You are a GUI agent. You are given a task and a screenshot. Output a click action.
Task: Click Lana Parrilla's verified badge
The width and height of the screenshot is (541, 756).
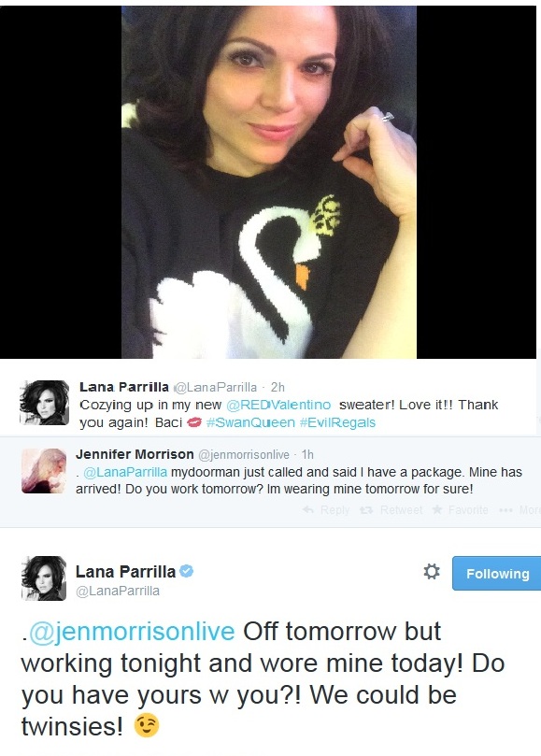tap(187, 571)
